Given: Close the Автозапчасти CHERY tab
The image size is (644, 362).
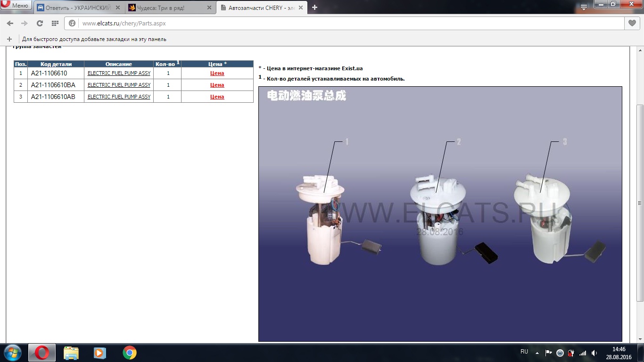Looking at the screenshot, I should [x=300, y=8].
